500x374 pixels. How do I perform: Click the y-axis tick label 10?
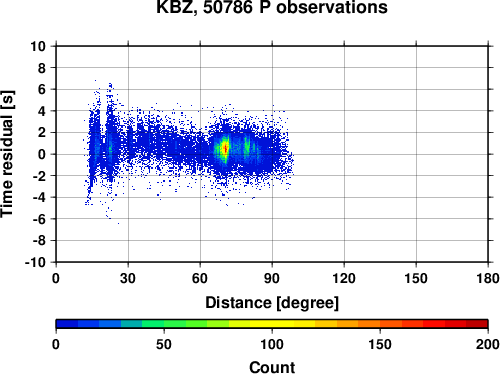coord(38,46)
